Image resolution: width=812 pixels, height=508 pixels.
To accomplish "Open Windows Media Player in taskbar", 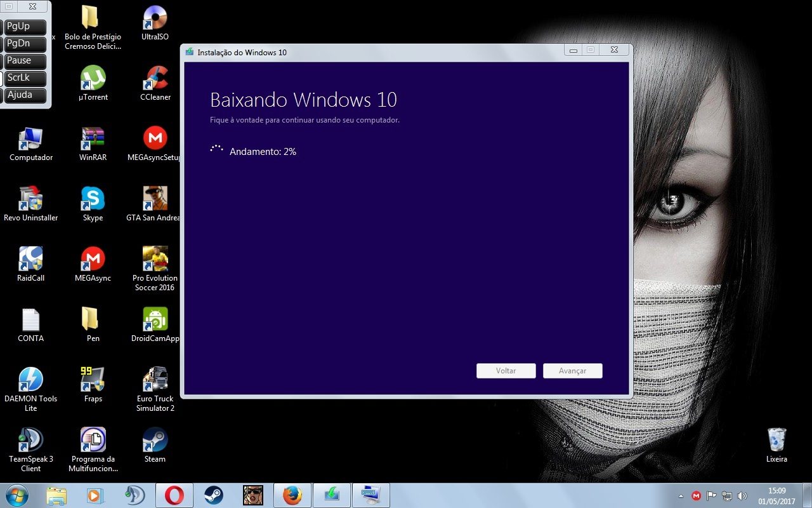I will tap(95, 495).
